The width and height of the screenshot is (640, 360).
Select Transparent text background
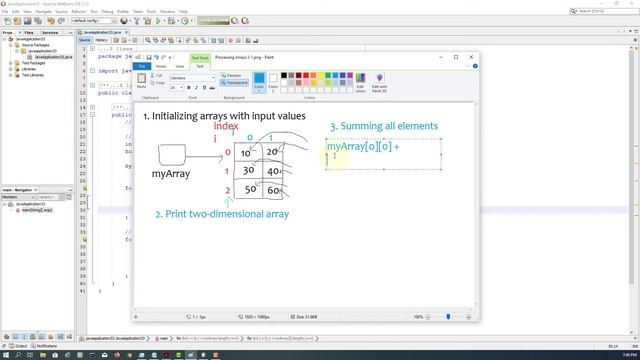(234, 83)
